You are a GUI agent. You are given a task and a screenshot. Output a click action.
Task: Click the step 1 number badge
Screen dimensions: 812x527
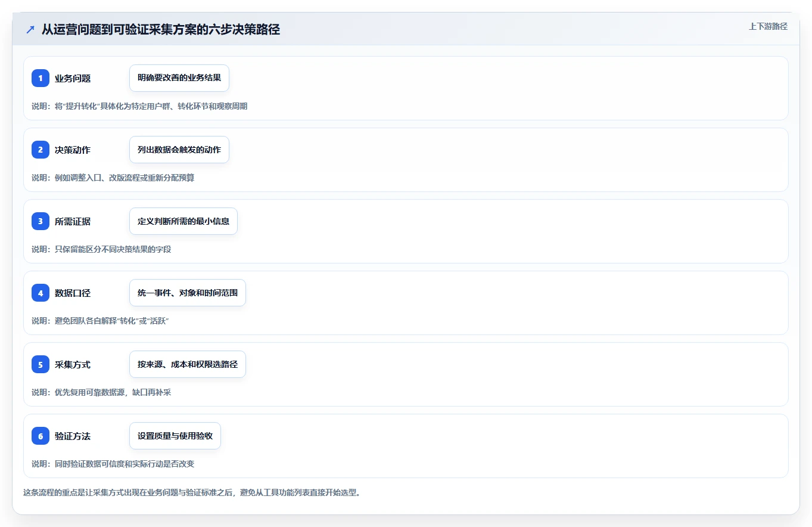[41, 78]
